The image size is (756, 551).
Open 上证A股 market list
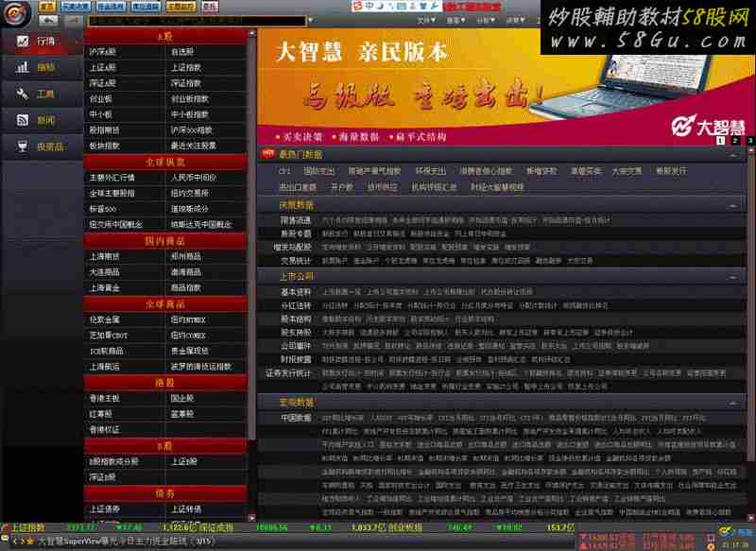point(103,67)
